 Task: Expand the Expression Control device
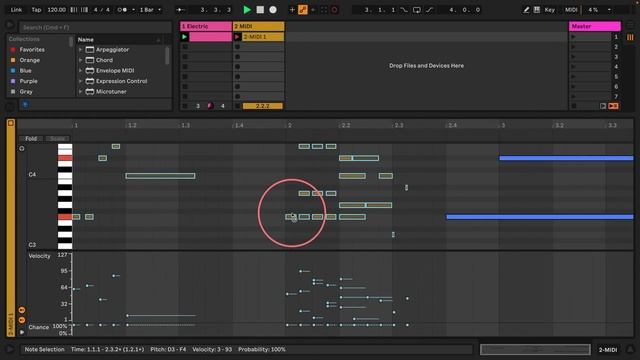coord(80,81)
